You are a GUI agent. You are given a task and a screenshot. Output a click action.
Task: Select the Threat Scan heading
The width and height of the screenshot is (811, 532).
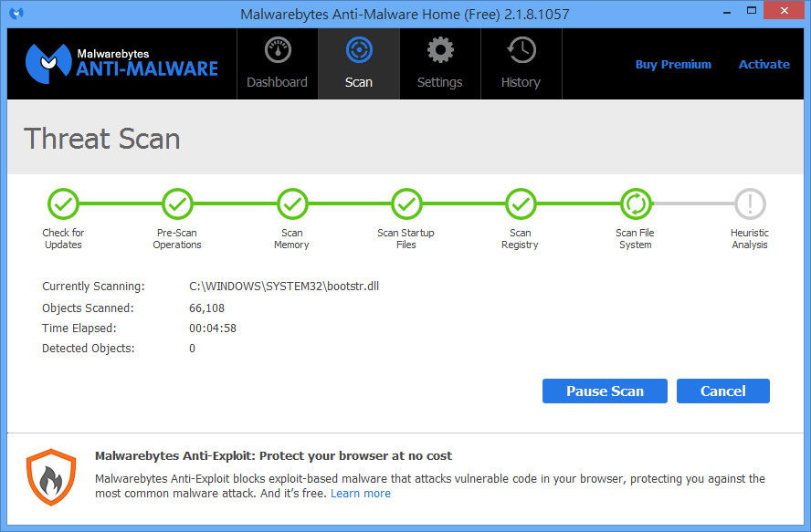click(102, 139)
